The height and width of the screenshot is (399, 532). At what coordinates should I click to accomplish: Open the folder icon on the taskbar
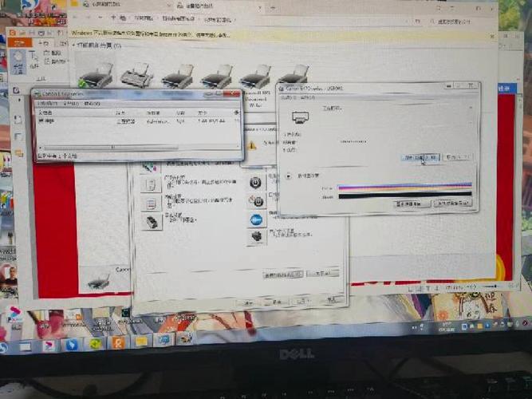(x=141, y=342)
